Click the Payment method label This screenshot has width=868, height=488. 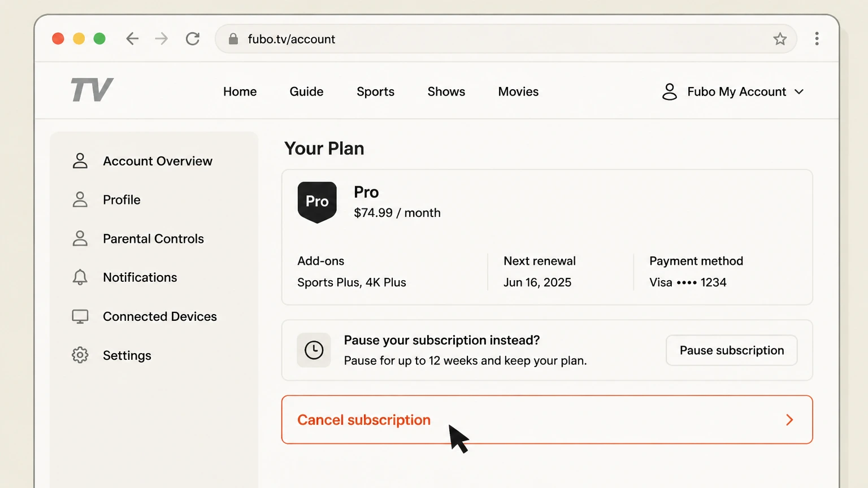point(696,261)
